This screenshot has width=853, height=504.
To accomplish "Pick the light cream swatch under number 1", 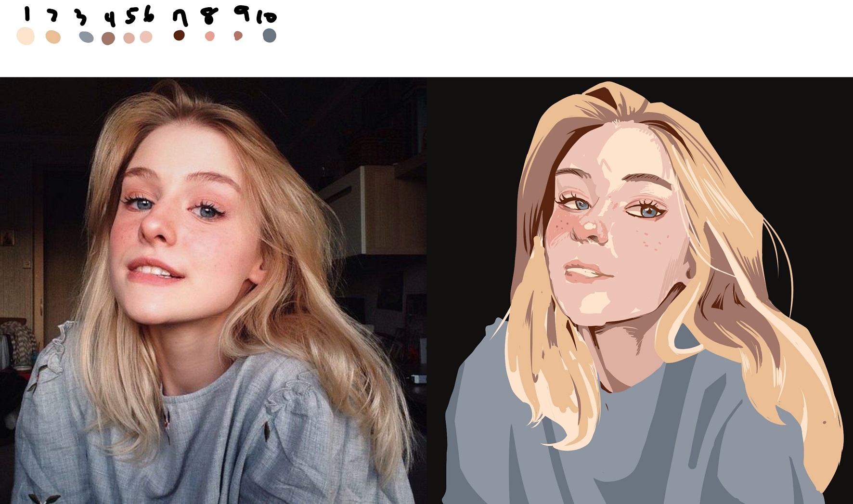I will coord(26,36).
